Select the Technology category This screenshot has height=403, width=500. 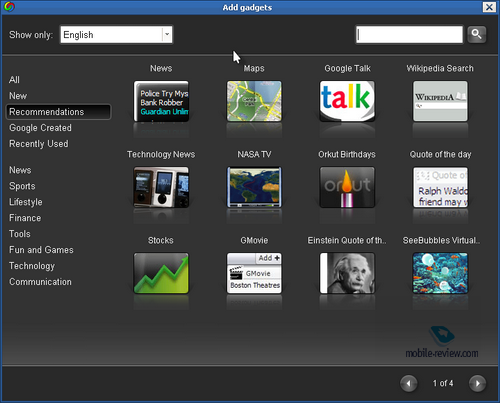click(32, 266)
